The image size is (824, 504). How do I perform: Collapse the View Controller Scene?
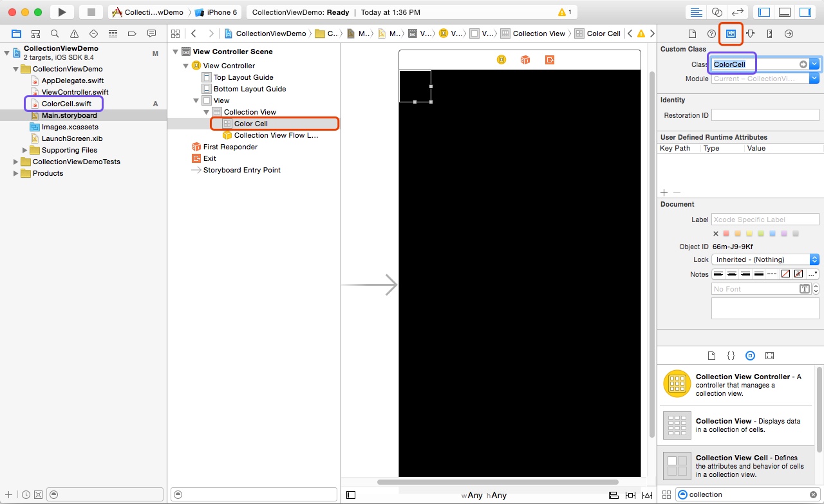click(x=175, y=51)
